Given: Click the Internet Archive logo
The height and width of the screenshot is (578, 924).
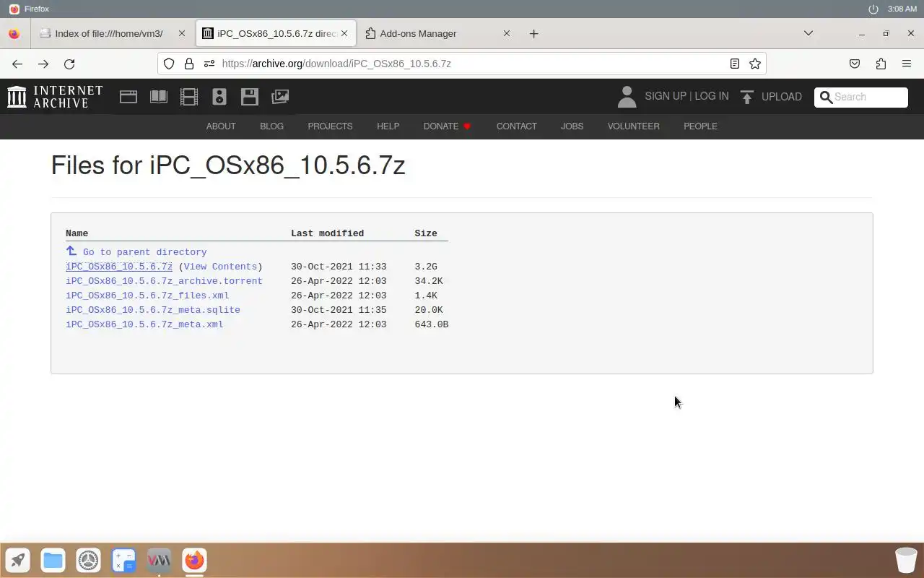Looking at the screenshot, I should pyautogui.click(x=55, y=97).
